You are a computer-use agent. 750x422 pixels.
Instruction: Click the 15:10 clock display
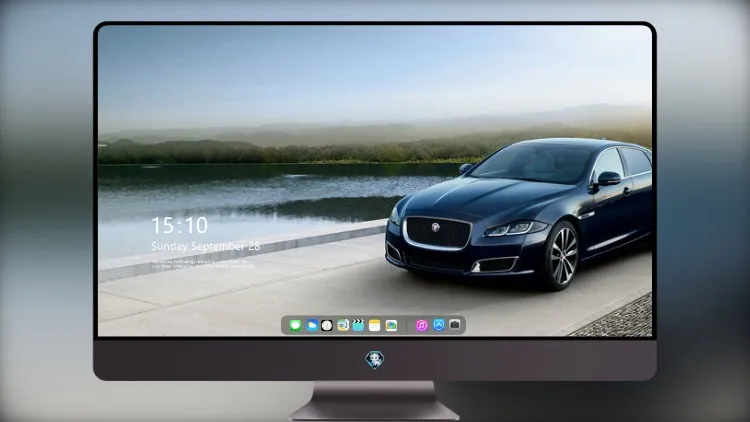click(179, 225)
